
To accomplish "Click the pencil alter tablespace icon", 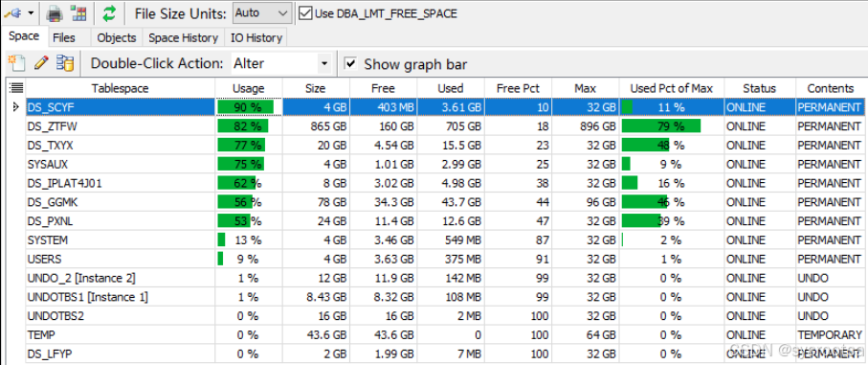I will [x=41, y=63].
